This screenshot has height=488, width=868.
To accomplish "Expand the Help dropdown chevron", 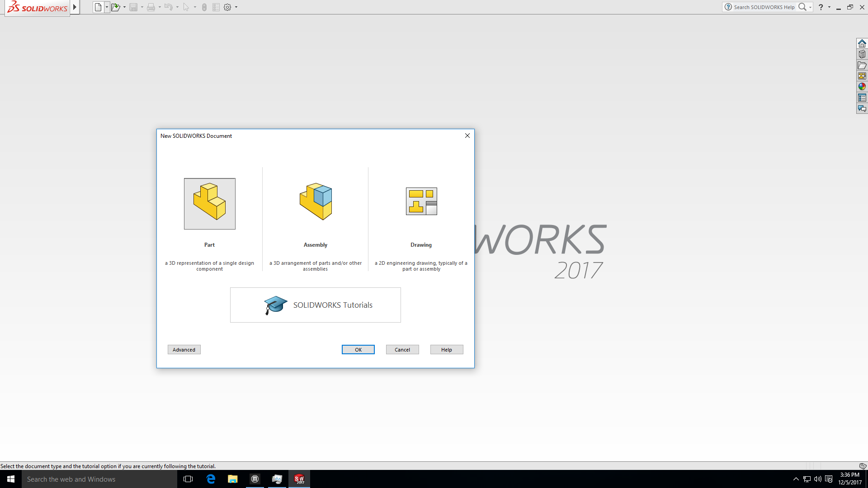I will click(829, 7).
